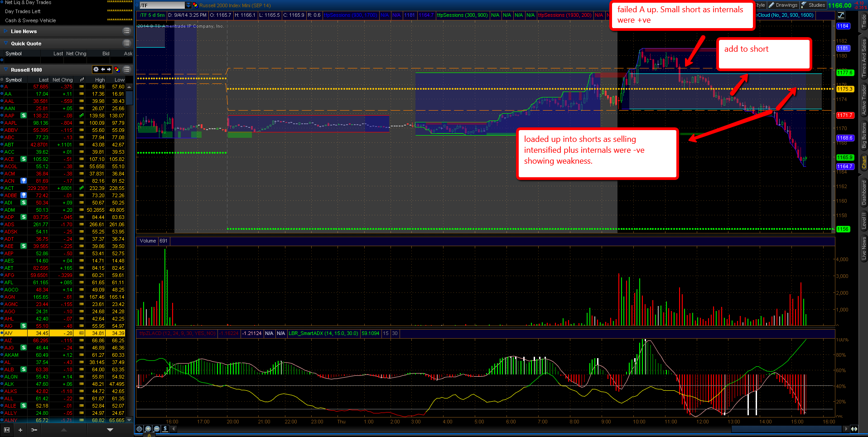Screen dimensions: 868x437
Task: Collapse the Russell 1000 watchlist
Action: point(6,70)
